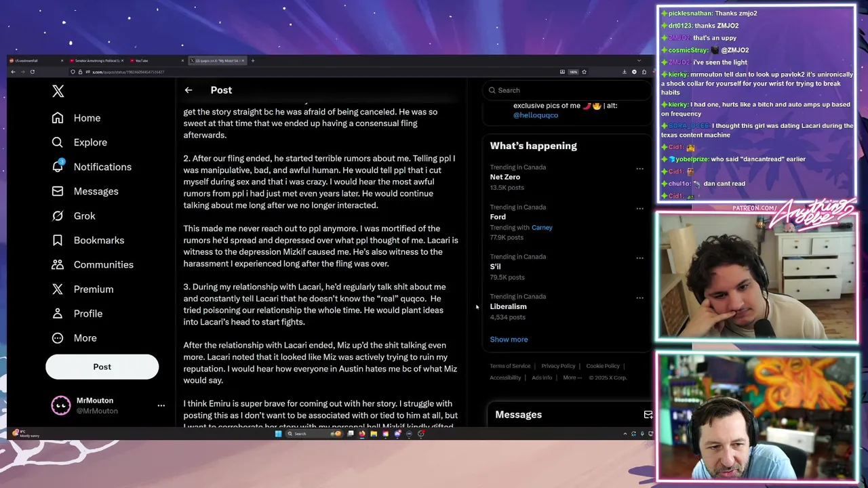The image size is (868, 488).
Task: Open the browser downloads icon
Action: click(x=624, y=72)
